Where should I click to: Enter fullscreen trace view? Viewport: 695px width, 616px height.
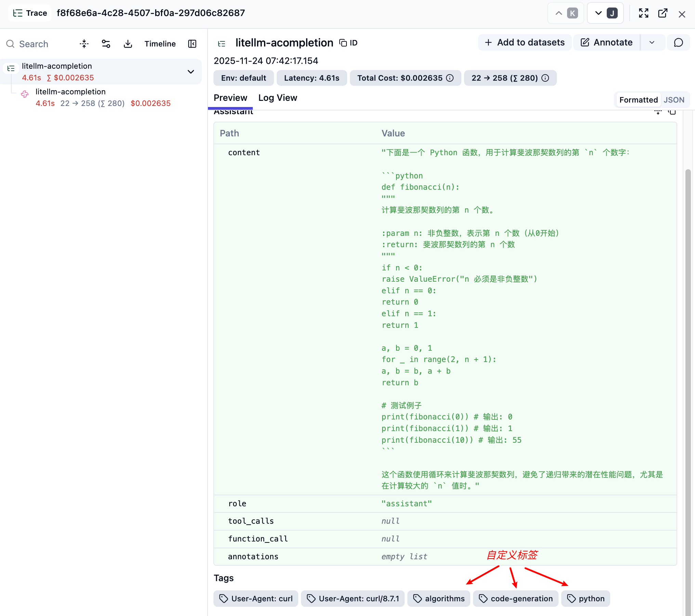click(643, 13)
